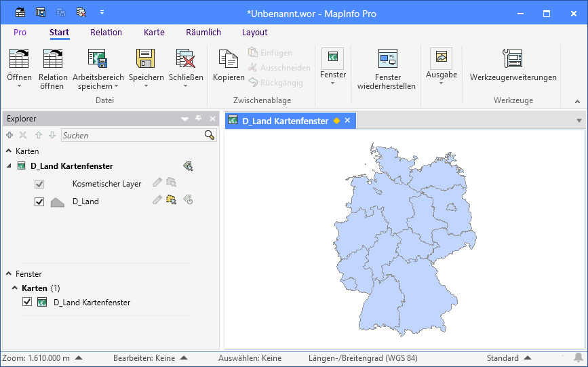Click the Explorer add plus icon
Image resolution: width=588 pixels, height=367 pixels.
point(9,135)
